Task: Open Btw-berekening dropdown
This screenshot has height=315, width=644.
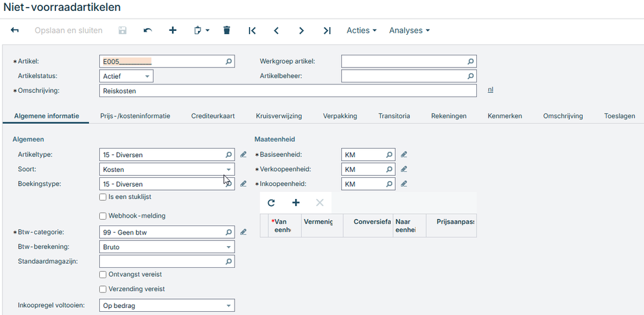Action: tap(167, 247)
